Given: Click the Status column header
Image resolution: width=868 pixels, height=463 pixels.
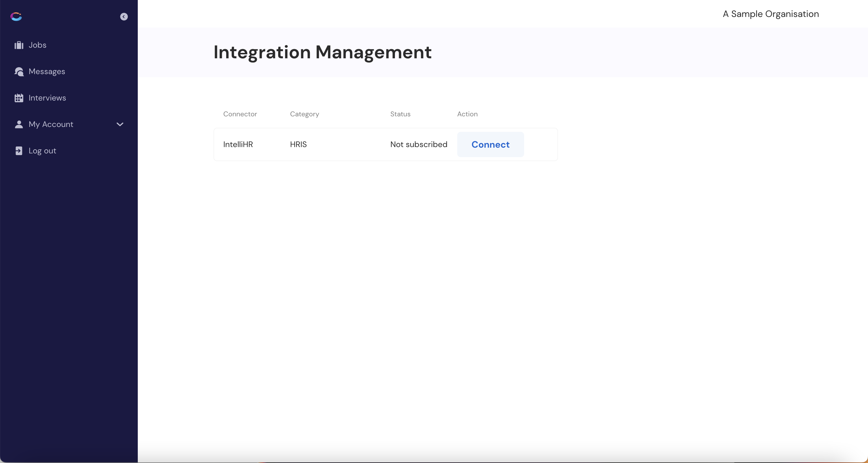Looking at the screenshot, I should 400,114.
